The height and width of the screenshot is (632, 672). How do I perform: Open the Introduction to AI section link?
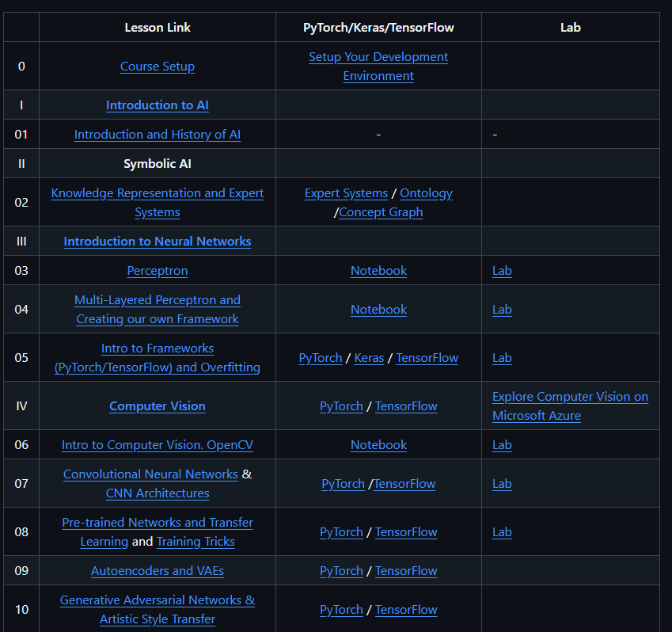tap(157, 105)
